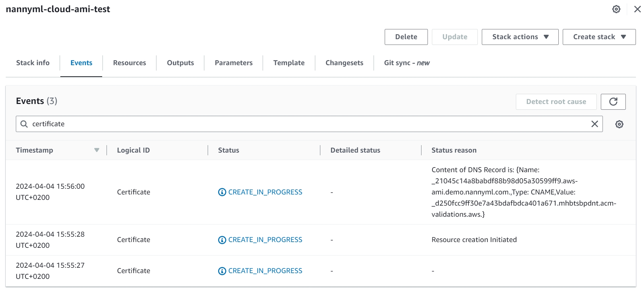Refresh the events list
The image size is (644, 291).
[613, 102]
